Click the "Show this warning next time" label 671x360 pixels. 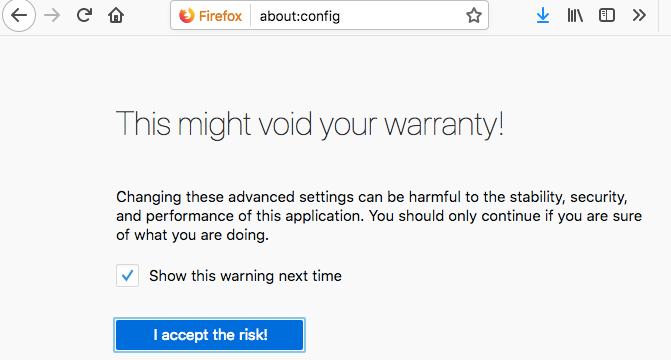[245, 276]
